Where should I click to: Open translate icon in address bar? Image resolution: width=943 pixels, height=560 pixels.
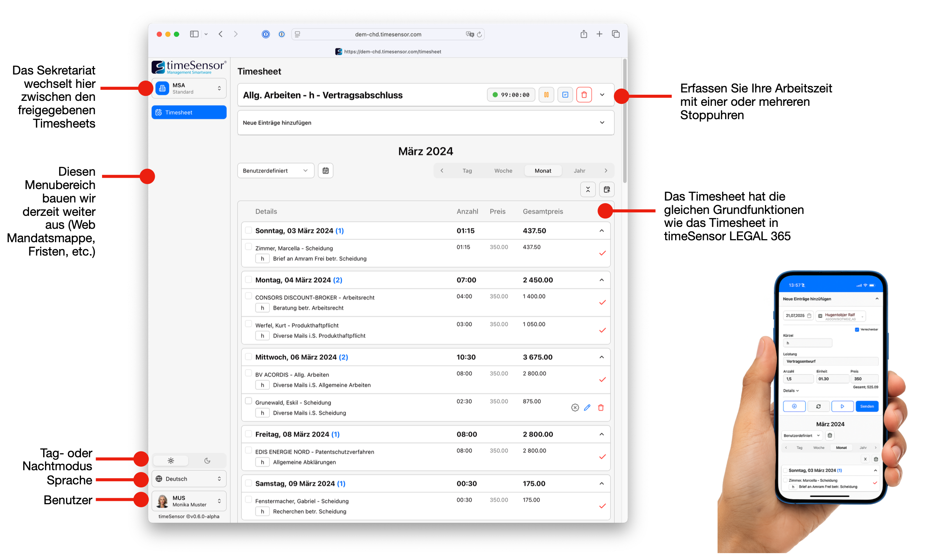pos(470,34)
